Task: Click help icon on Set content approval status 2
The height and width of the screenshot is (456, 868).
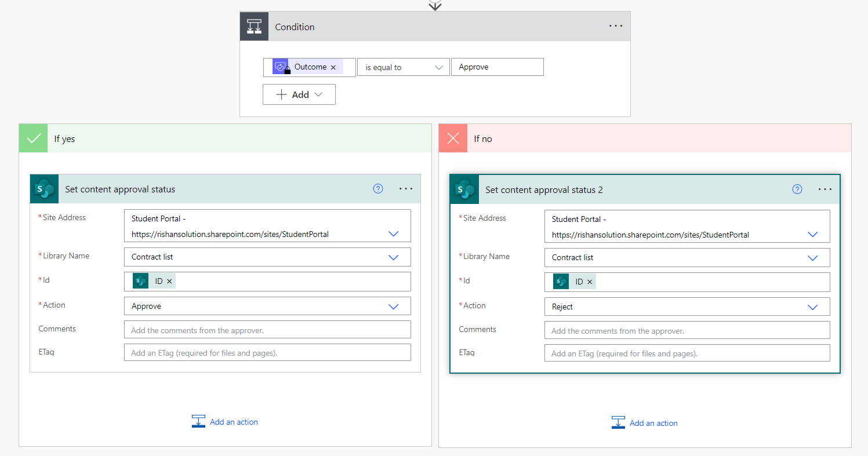Action: pos(797,189)
